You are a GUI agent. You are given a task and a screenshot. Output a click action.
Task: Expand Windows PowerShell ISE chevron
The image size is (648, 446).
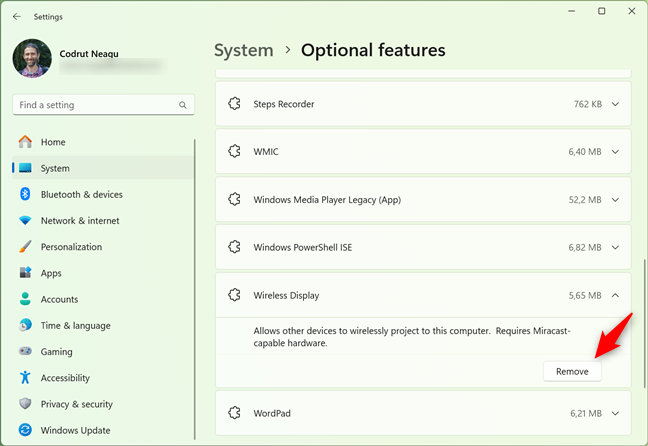click(x=615, y=247)
